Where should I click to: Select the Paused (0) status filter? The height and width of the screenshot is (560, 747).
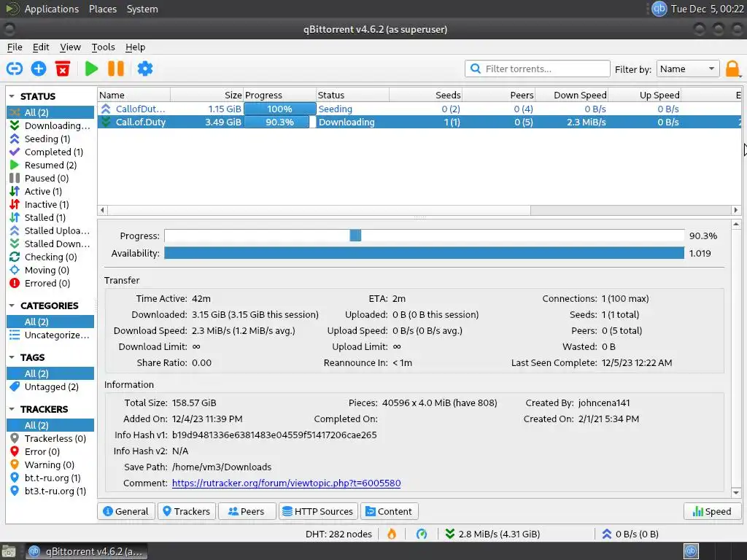click(x=50, y=178)
